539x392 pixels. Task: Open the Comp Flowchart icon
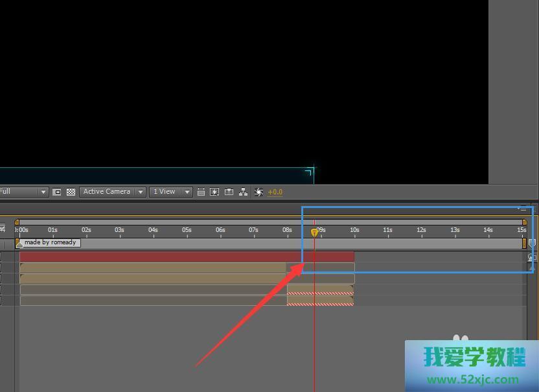243,192
